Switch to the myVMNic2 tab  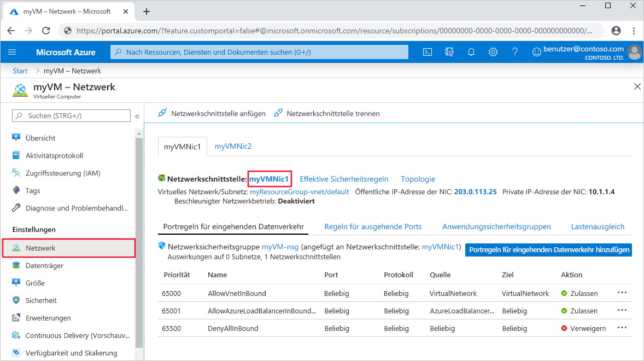233,147
